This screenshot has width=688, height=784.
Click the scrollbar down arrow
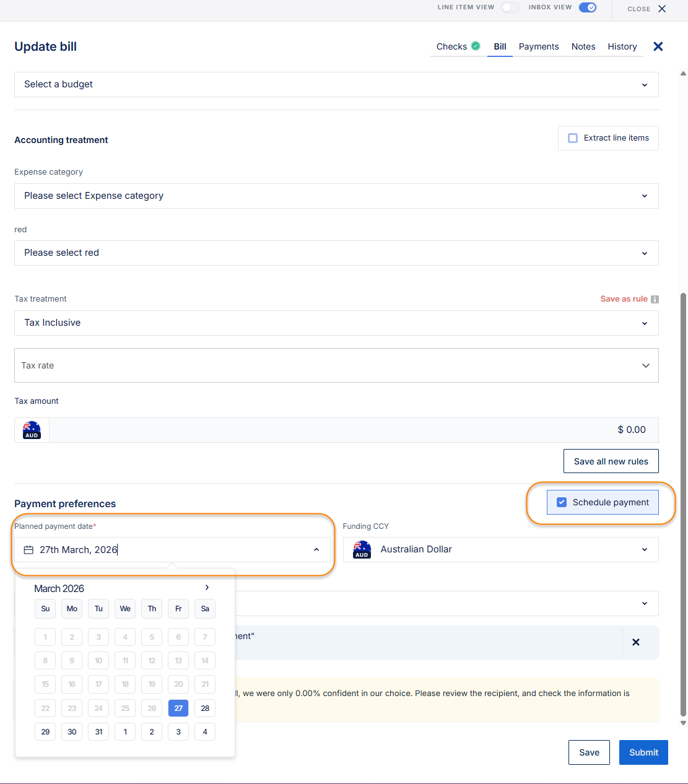(x=684, y=723)
